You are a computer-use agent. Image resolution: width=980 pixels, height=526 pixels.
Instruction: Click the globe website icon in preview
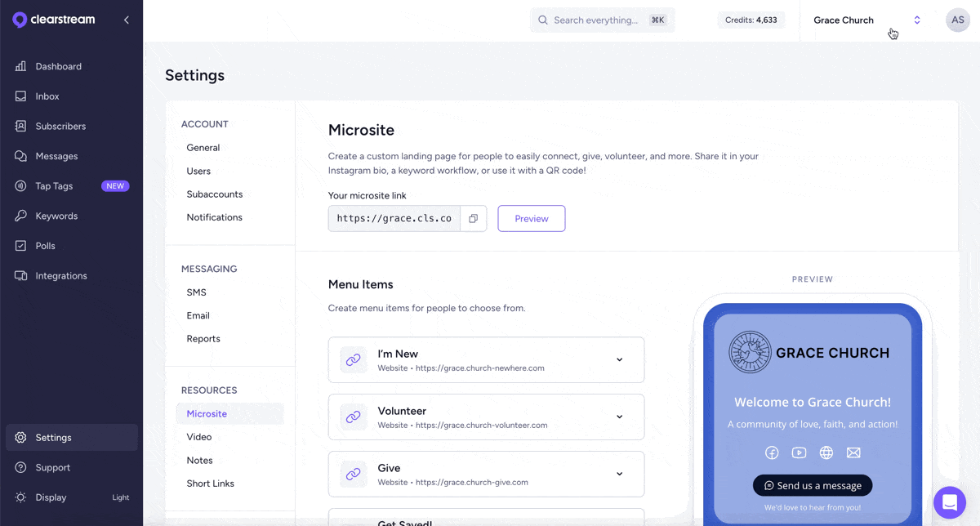click(826, 452)
